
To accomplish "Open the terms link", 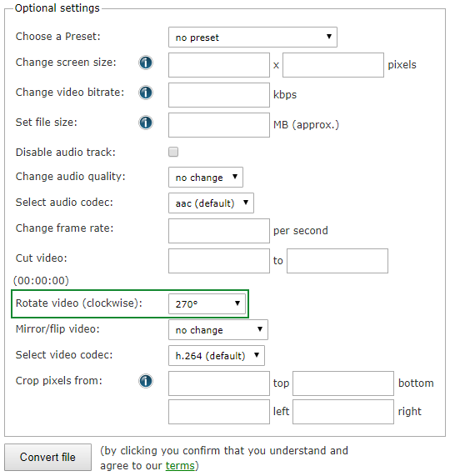I will [180, 465].
